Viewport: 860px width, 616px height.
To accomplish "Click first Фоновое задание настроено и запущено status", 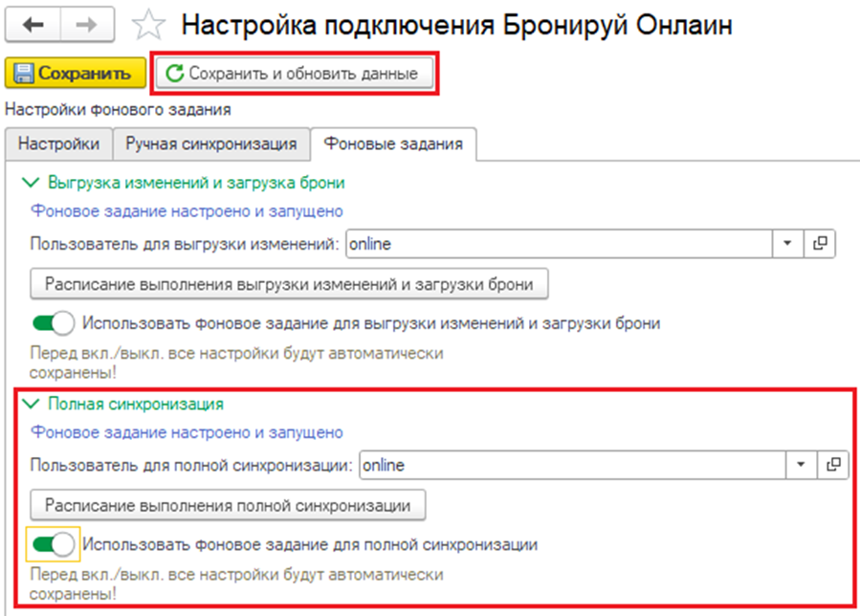I will point(187,211).
